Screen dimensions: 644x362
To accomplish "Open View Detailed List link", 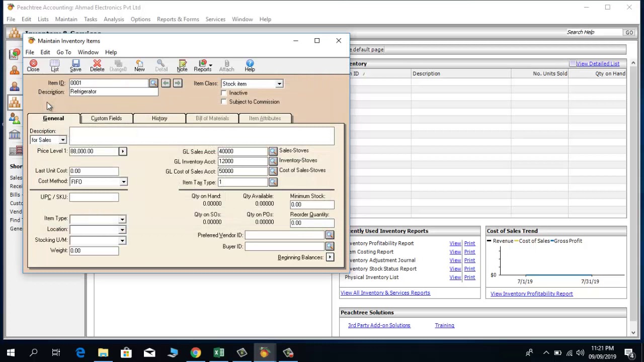I will tap(598, 64).
